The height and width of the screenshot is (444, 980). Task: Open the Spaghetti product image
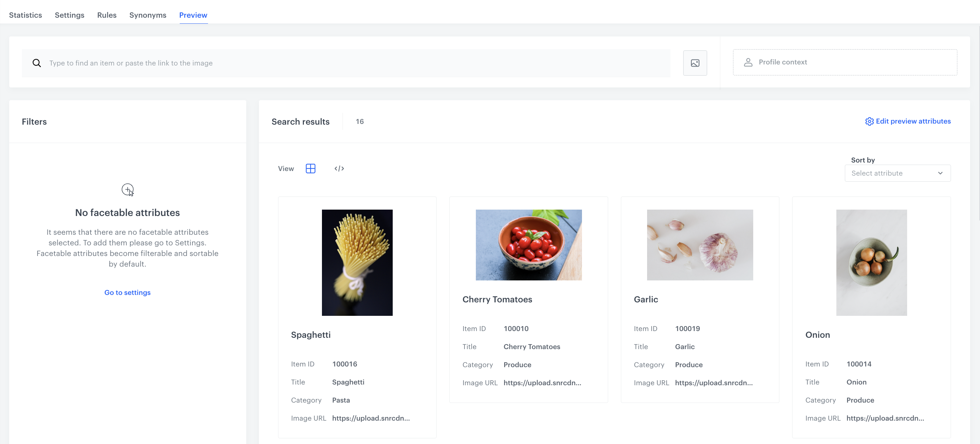click(357, 263)
